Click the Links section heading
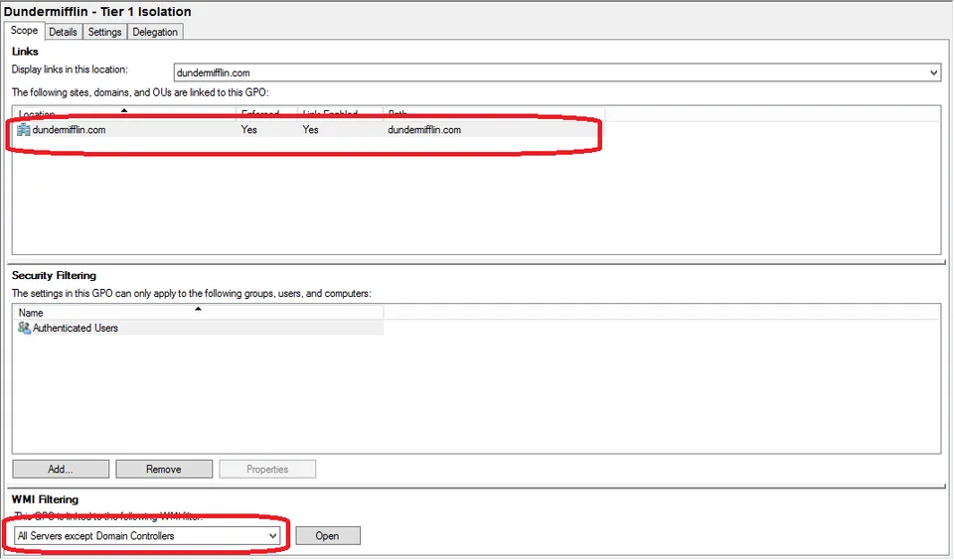The width and height of the screenshot is (954, 560). [25, 52]
